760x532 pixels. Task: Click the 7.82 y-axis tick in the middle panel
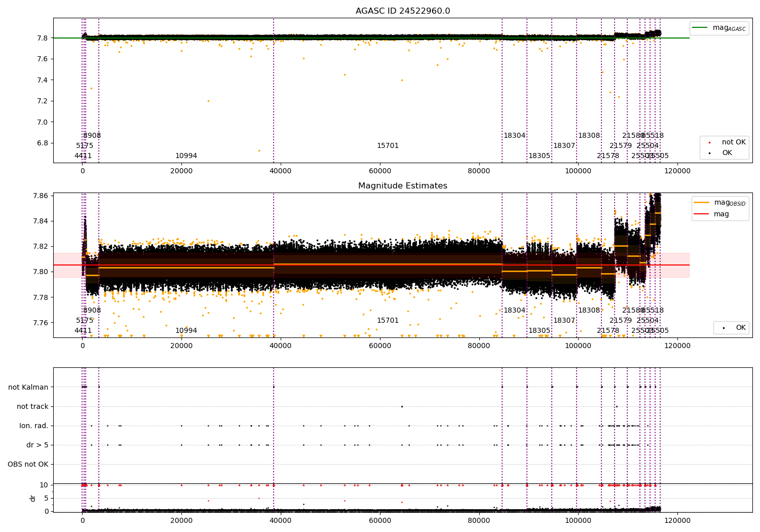click(x=41, y=246)
